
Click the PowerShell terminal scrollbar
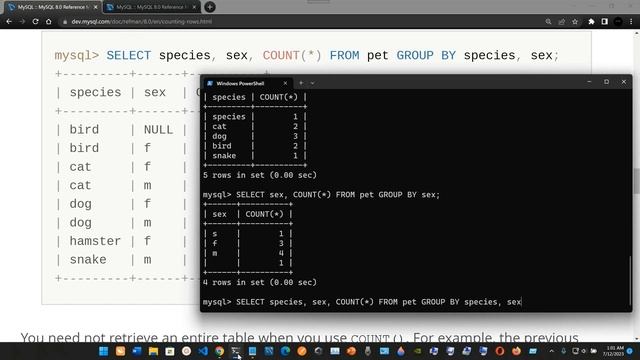click(630, 282)
